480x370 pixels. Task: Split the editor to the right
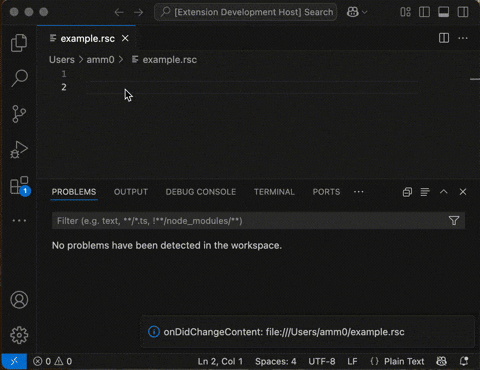click(444, 38)
